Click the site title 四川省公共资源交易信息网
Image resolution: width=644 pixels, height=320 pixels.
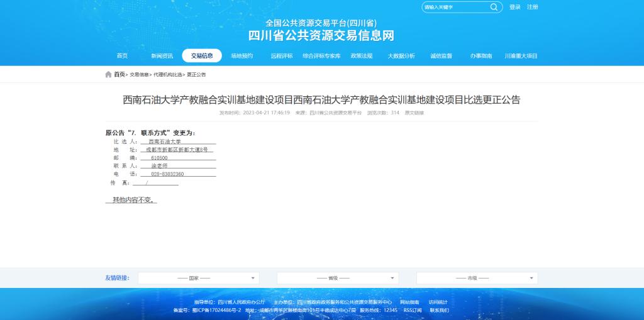(x=321, y=35)
